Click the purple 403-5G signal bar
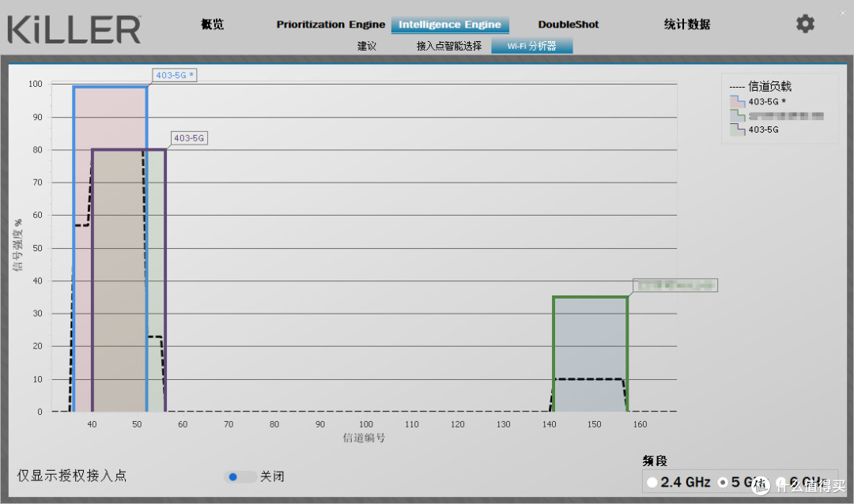The width and height of the screenshot is (854, 504). (x=129, y=280)
